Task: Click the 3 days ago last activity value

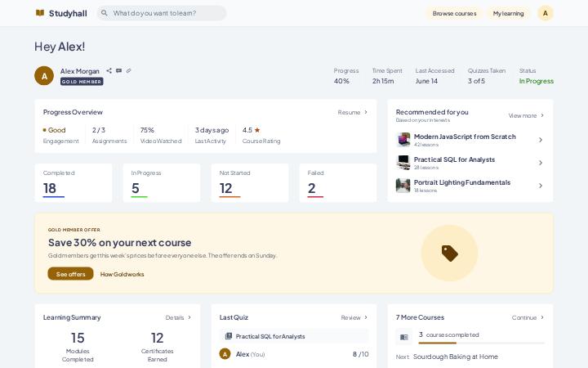Action: pos(212,130)
